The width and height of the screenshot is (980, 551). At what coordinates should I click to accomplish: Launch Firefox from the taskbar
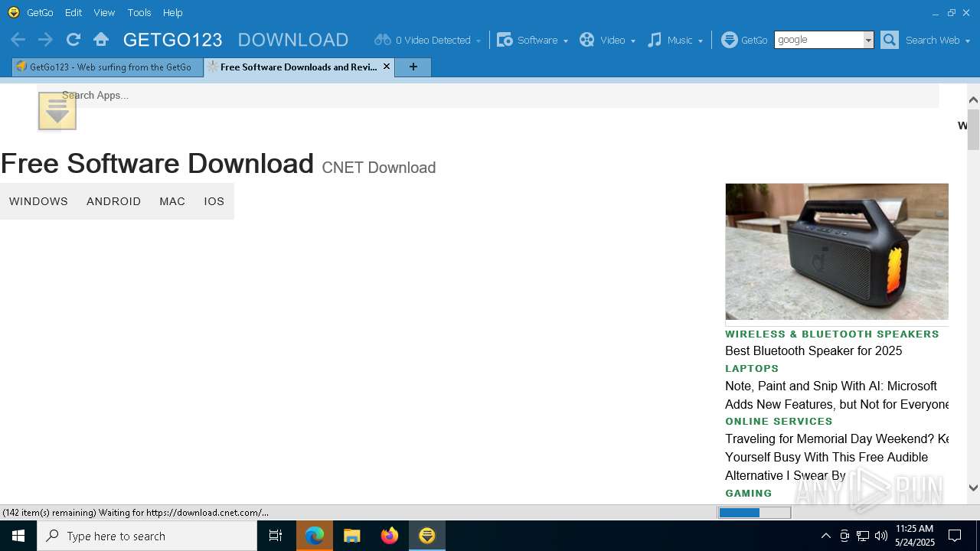click(x=390, y=536)
